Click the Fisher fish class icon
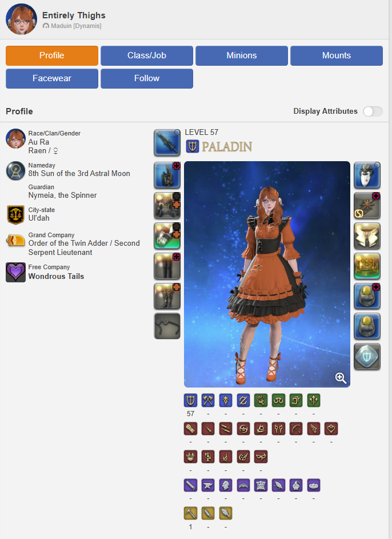Screen dimensions: 392x539 coord(226,513)
